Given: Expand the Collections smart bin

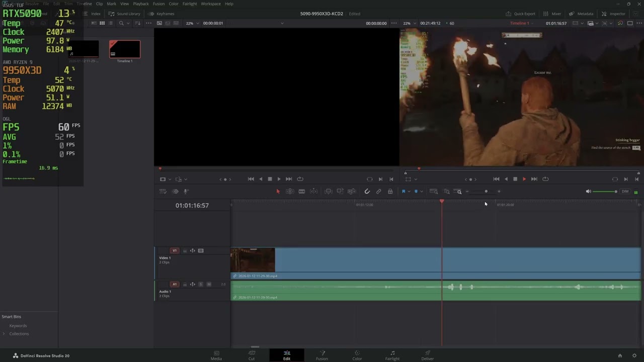Looking at the screenshot, I should tap(4, 334).
